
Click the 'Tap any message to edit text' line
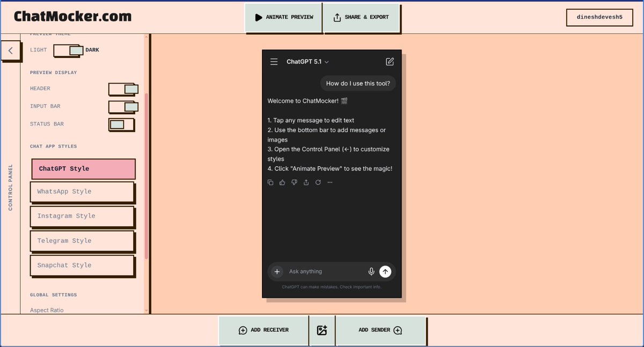tap(311, 120)
